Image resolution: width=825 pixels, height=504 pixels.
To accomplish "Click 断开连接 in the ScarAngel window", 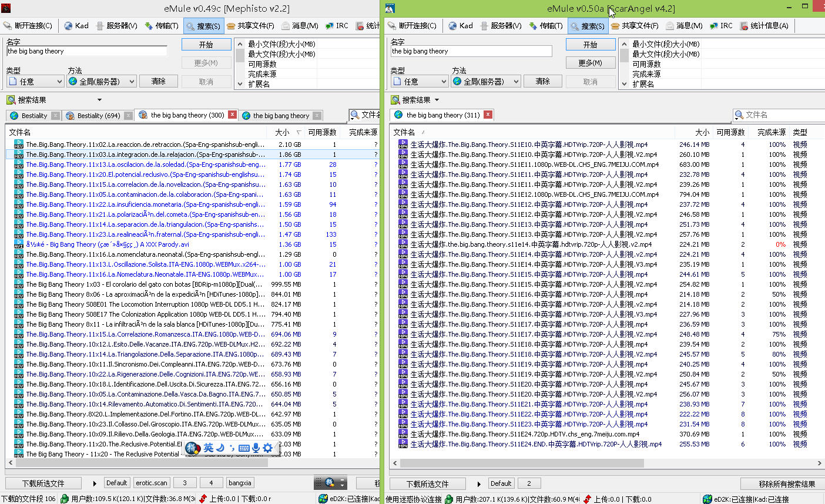I will point(412,25).
